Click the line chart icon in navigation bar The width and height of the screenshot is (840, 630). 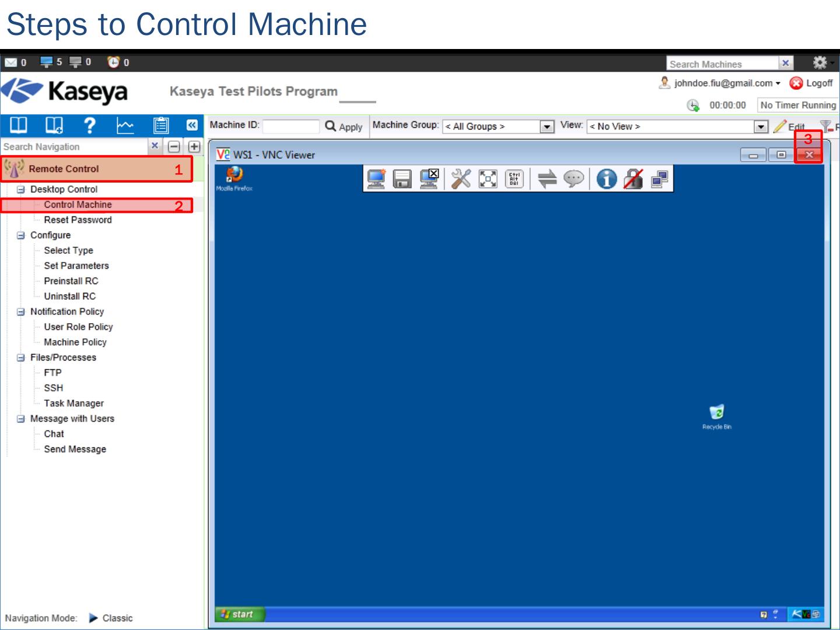click(x=125, y=125)
